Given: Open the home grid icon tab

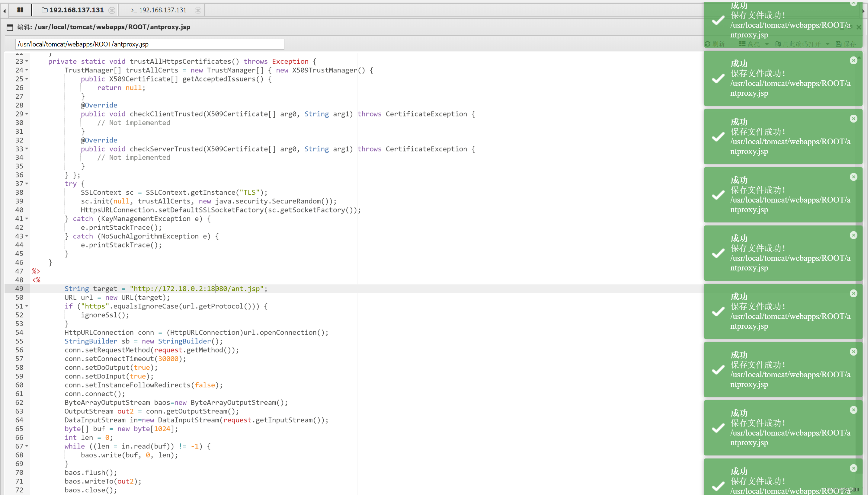Looking at the screenshot, I should (x=20, y=10).
